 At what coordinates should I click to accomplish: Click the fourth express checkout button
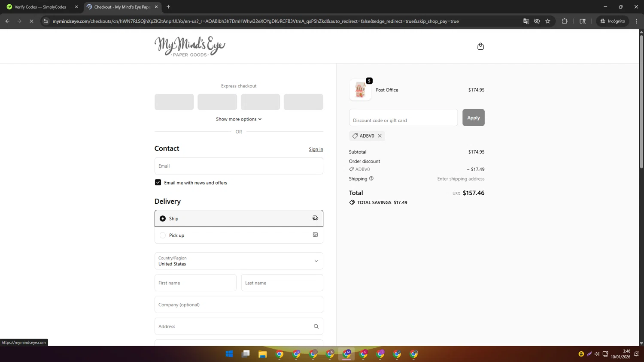pyautogui.click(x=304, y=102)
